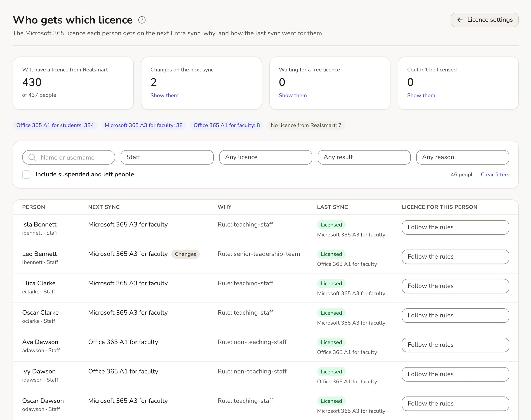531x420 pixels.
Task: Click the PERSON column header
Action: [33, 207]
